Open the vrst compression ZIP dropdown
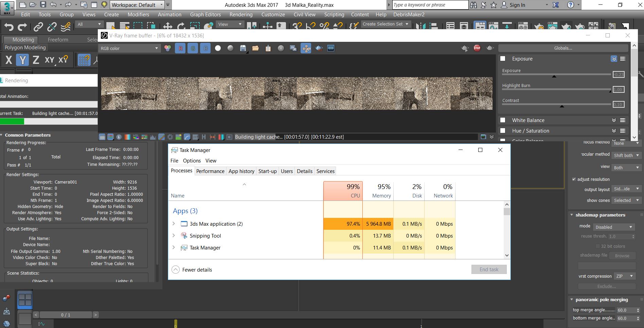 [624, 276]
